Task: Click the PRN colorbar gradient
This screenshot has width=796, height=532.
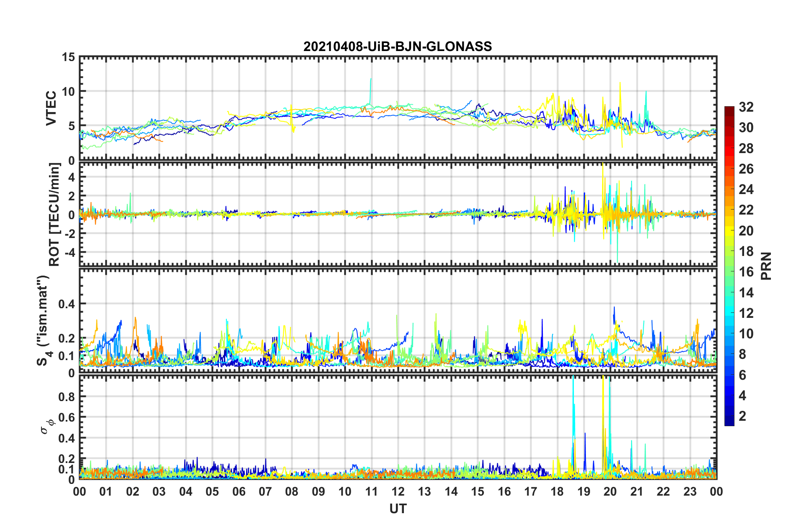Action: pos(729,266)
